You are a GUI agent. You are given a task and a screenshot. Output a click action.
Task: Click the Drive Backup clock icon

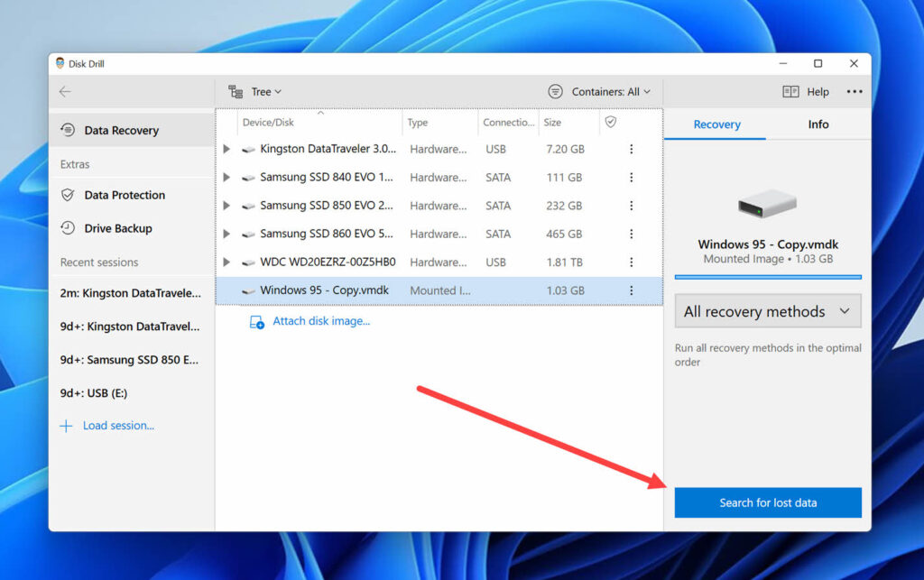pyautogui.click(x=69, y=228)
